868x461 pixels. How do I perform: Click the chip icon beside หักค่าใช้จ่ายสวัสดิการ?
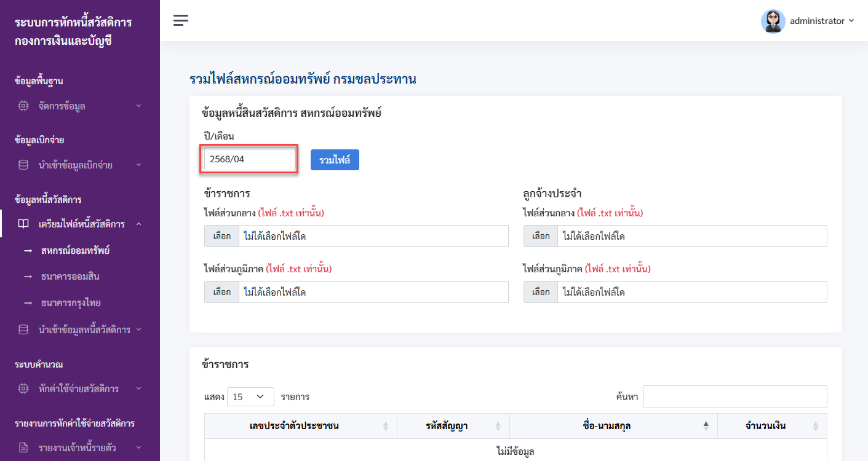[23, 388]
